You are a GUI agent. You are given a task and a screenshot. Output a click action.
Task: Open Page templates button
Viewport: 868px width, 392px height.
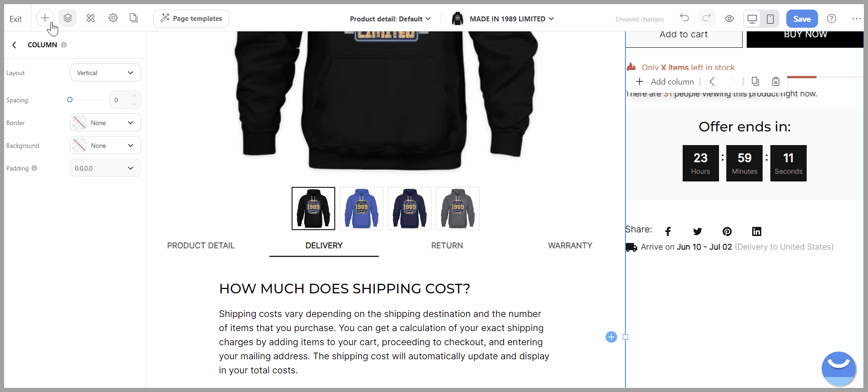click(x=191, y=19)
